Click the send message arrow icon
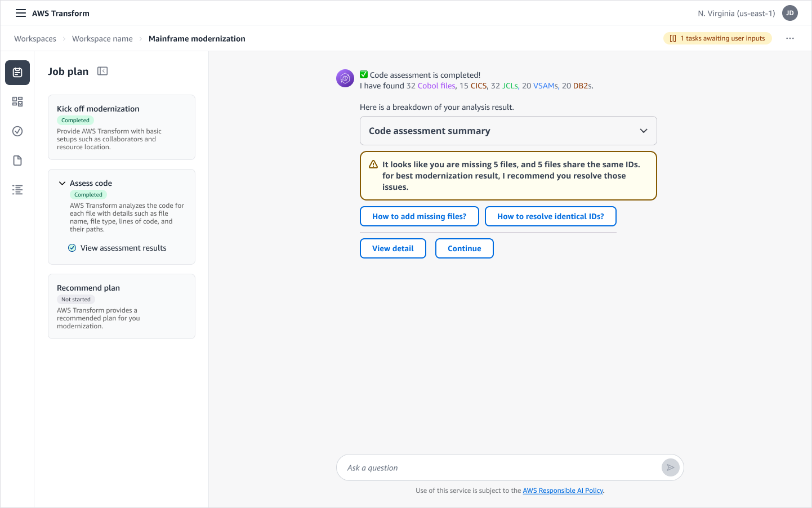Viewport: 812px width, 508px height. [670, 467]
